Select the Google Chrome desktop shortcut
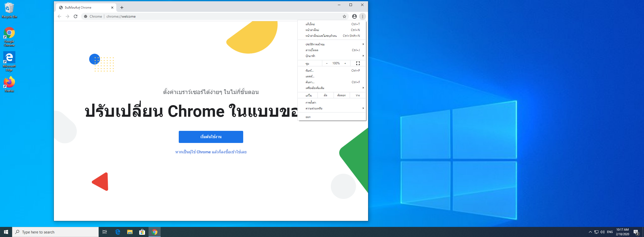The width and height of the screenshot is (644, 237). click(9, 37)
